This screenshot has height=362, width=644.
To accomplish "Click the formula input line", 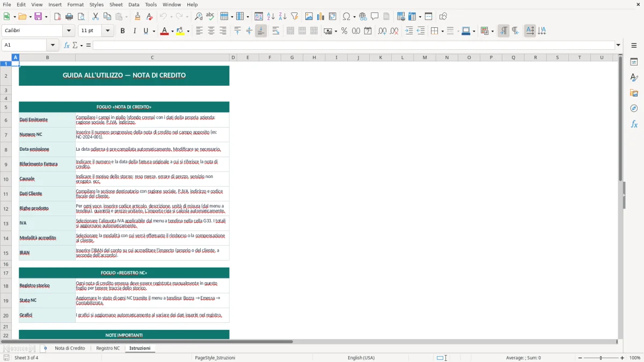I will click(354, 45).
